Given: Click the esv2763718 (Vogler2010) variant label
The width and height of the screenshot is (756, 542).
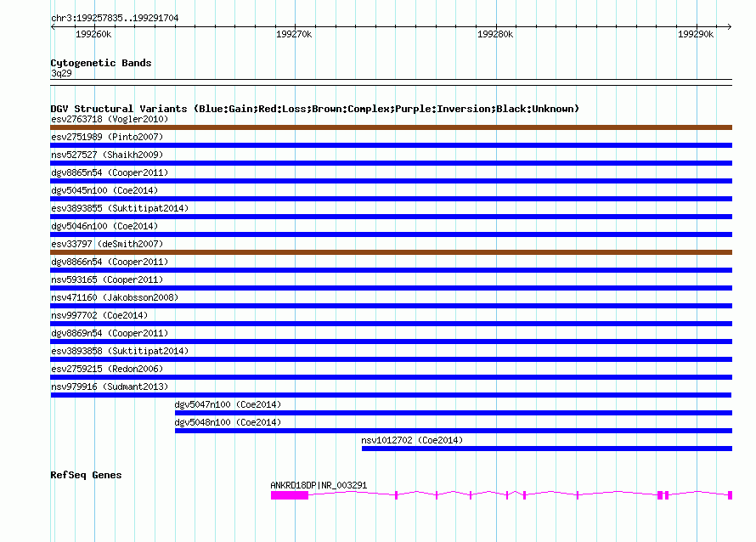Looking at the screenshot, I should [110, 119].
